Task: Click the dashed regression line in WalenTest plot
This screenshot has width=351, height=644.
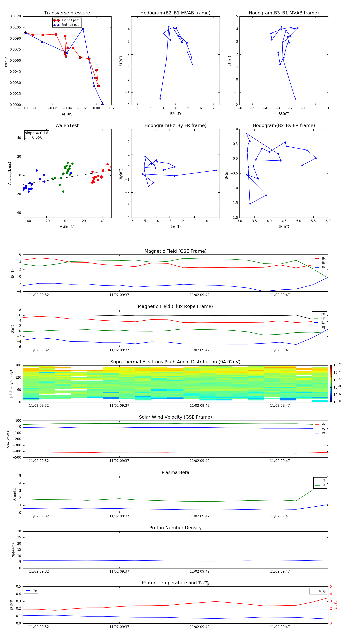Action: click(x=67, y=177)
